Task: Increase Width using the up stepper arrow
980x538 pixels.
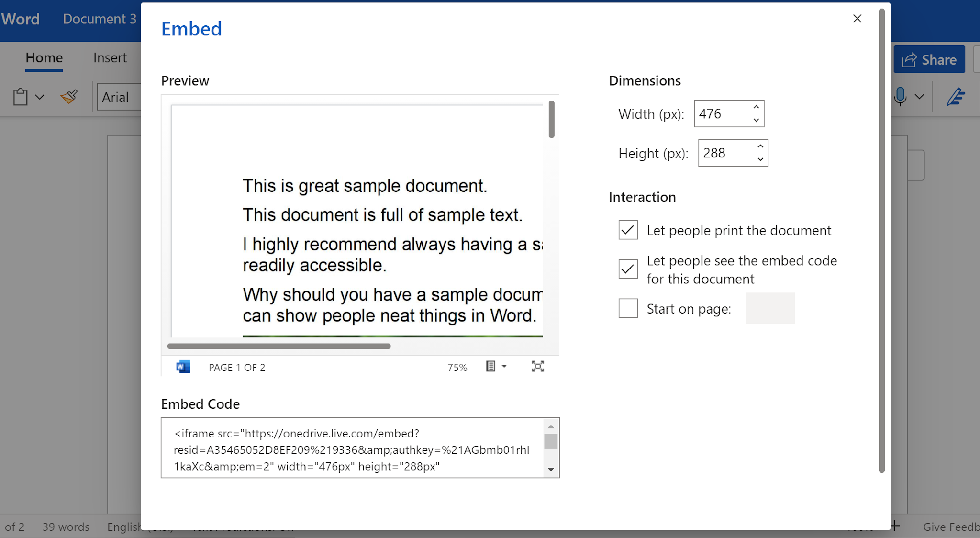Action: (x=756, y=107)
